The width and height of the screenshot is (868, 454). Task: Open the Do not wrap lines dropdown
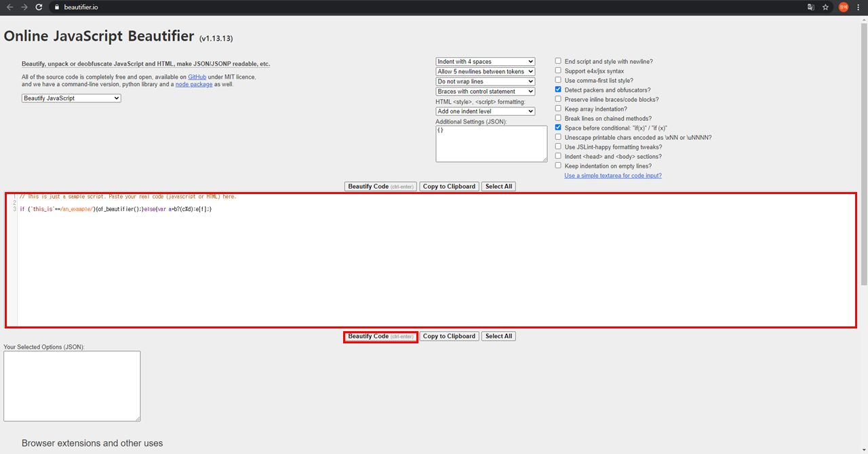pyautogui.click(x=485, y=81)
